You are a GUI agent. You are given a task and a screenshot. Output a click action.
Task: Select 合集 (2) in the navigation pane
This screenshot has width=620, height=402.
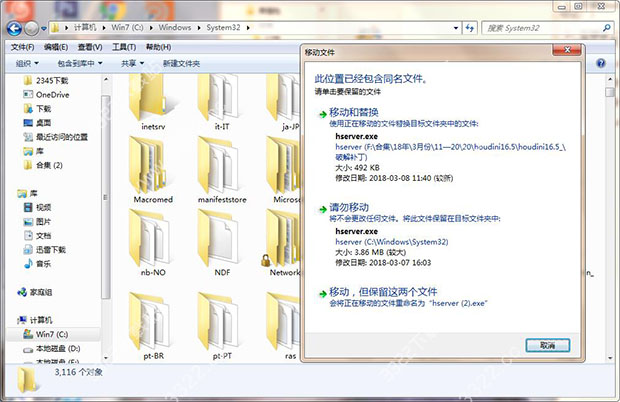(x=43, y=165)
